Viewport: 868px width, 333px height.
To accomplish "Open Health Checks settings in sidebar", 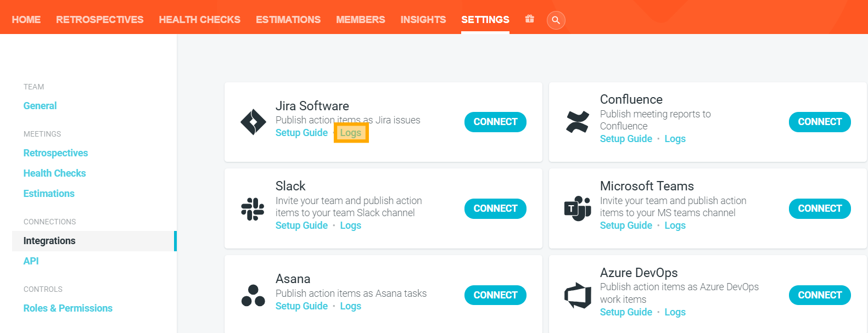I will (54, 173).
